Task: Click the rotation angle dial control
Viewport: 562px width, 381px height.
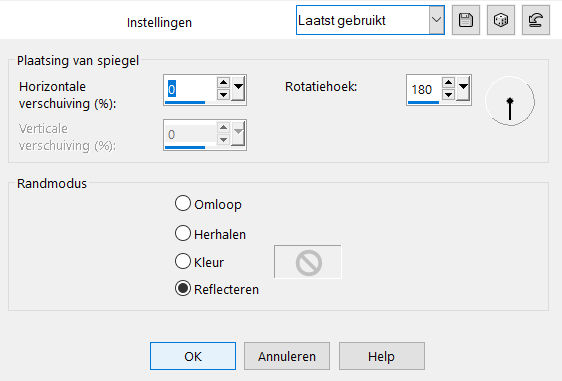Action: coord(510,101)
